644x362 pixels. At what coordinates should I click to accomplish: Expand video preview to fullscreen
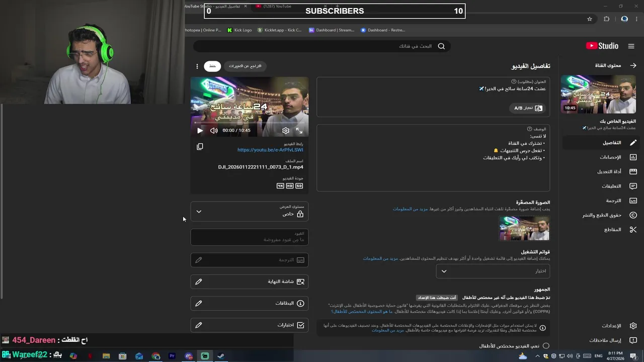tap(299, 131)
